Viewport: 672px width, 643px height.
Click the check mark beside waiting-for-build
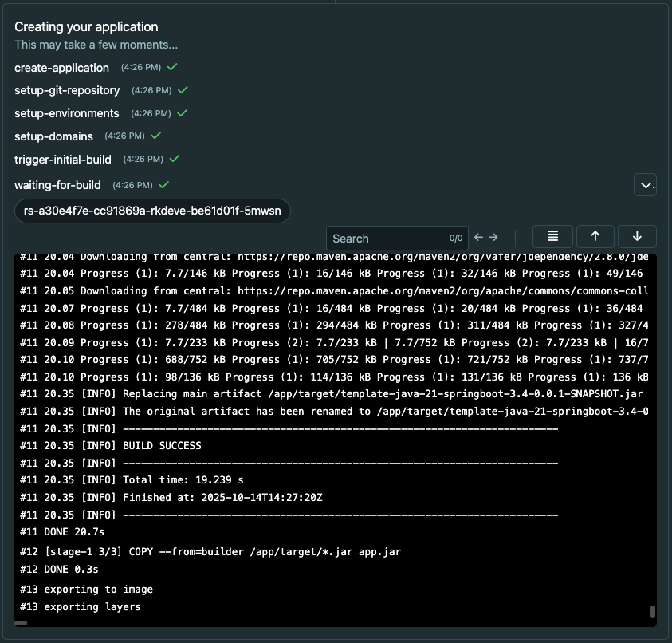(163, 184)
